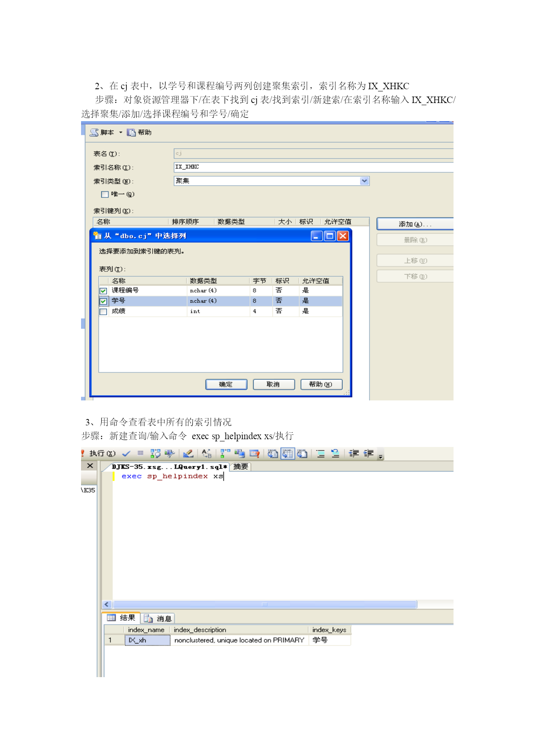Click the script (脚本) icon button
The width and height of the screenshot is (535, 756).
pyautogui.click(x=102, y=132)
